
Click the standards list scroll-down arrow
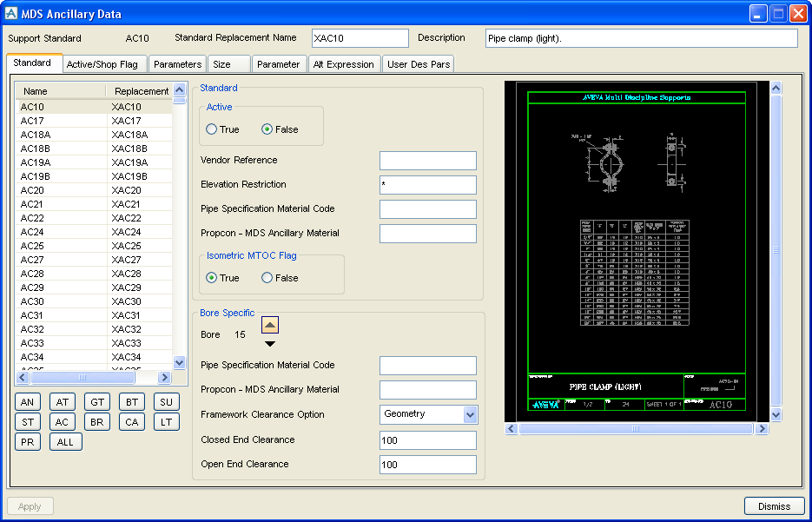pos(179,362)
